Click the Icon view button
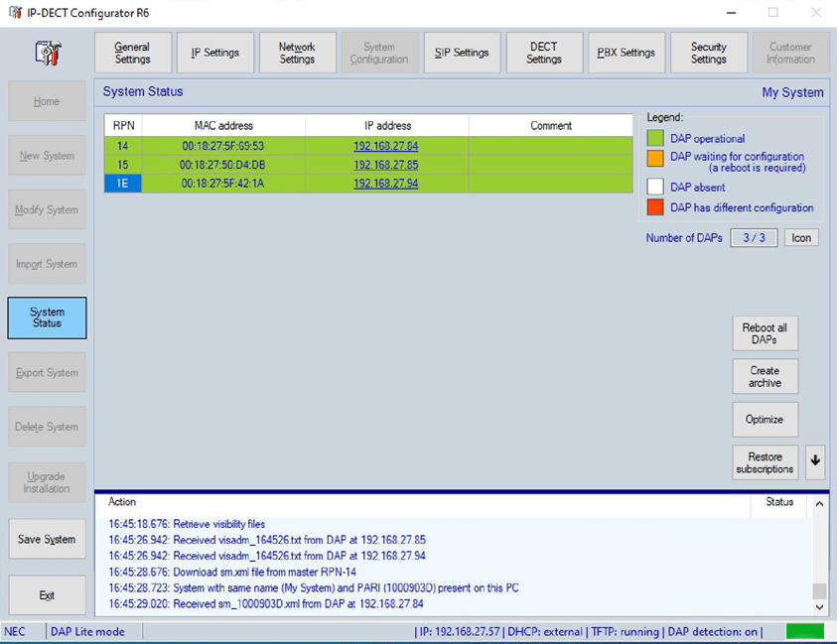 [801, 237]
